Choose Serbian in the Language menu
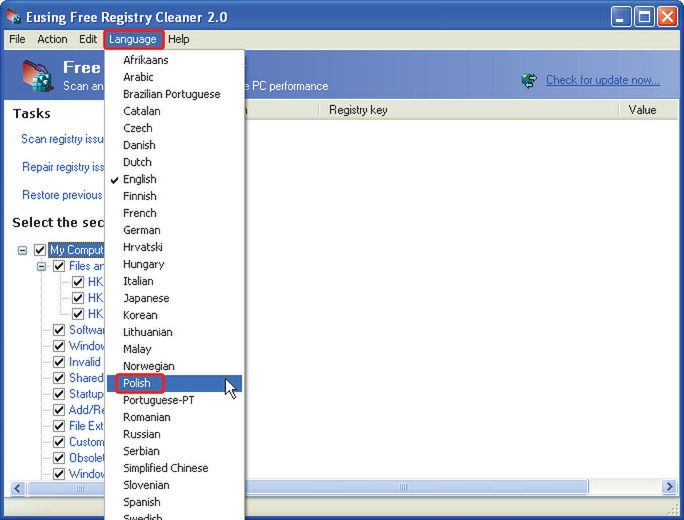This screenshot has height=520, width=684. tap(174, 452)
